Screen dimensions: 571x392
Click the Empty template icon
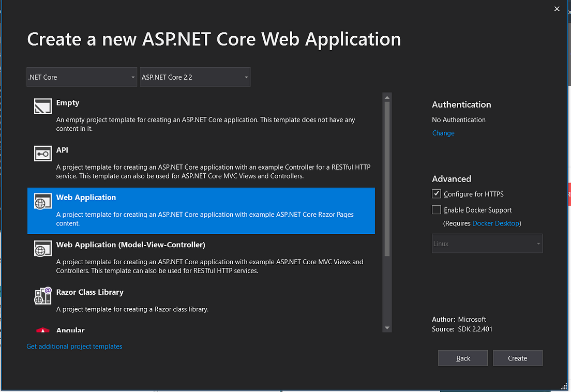pyautogui.click(x=42, y=106)
